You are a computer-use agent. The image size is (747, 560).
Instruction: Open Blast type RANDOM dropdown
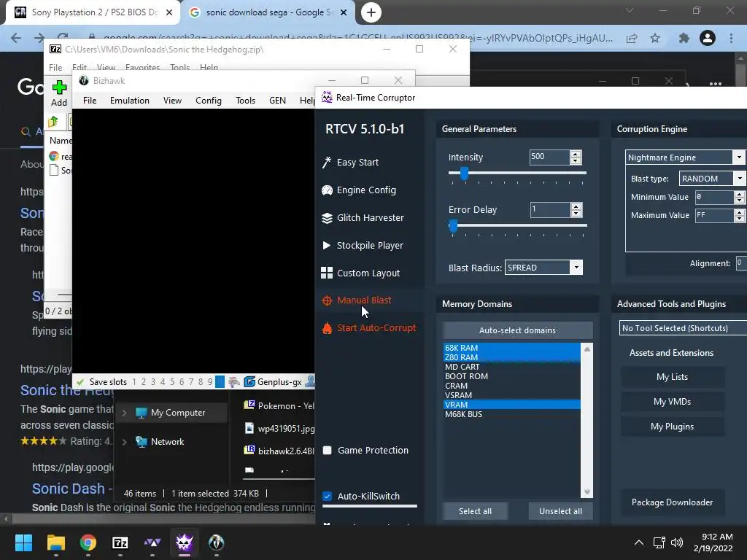(740, 179)
